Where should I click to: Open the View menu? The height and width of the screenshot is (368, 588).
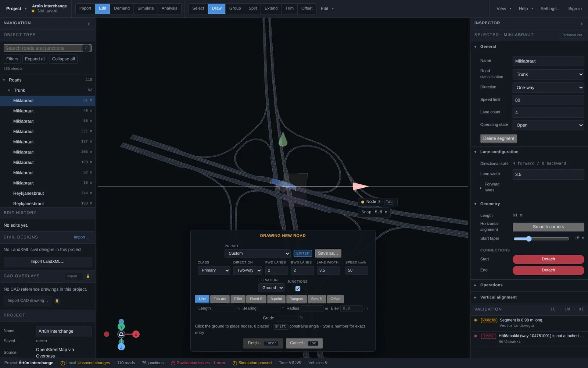(x=504, y=8)
